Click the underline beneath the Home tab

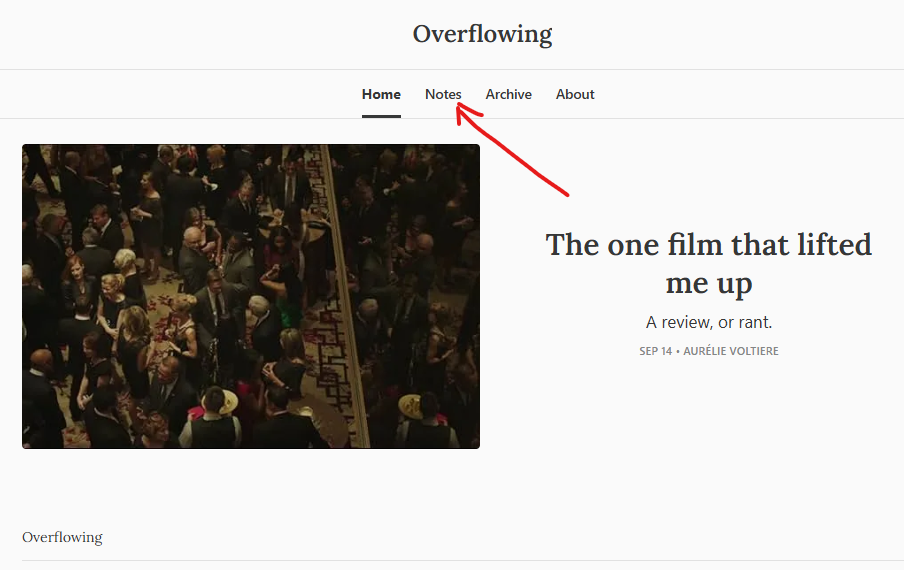(x=381, y=116)
